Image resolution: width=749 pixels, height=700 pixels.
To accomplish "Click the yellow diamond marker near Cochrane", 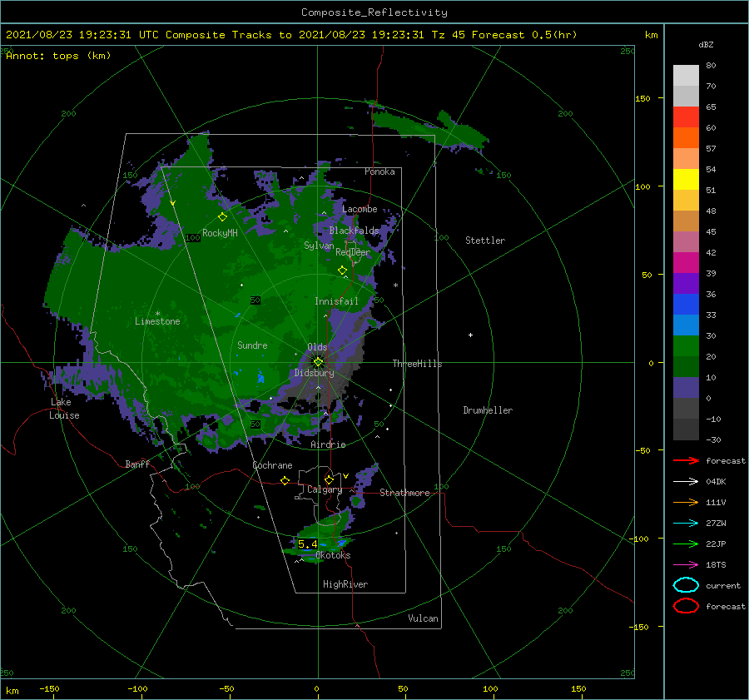I will point(285,480).
